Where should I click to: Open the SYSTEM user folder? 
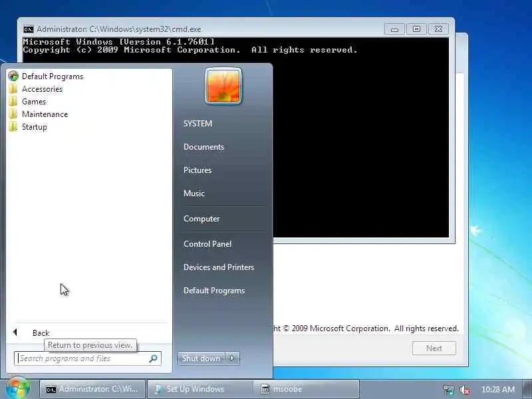[198, 124]
